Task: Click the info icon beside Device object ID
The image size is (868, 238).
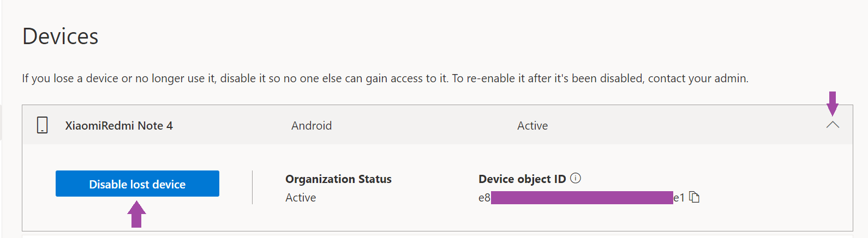Action: coord(576,178)
